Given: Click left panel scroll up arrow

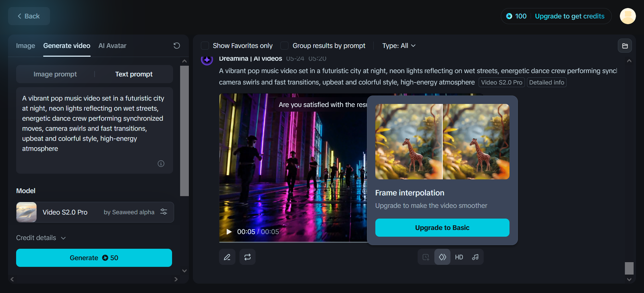Looking at the screenshot, I should click(x=184, y=61).
